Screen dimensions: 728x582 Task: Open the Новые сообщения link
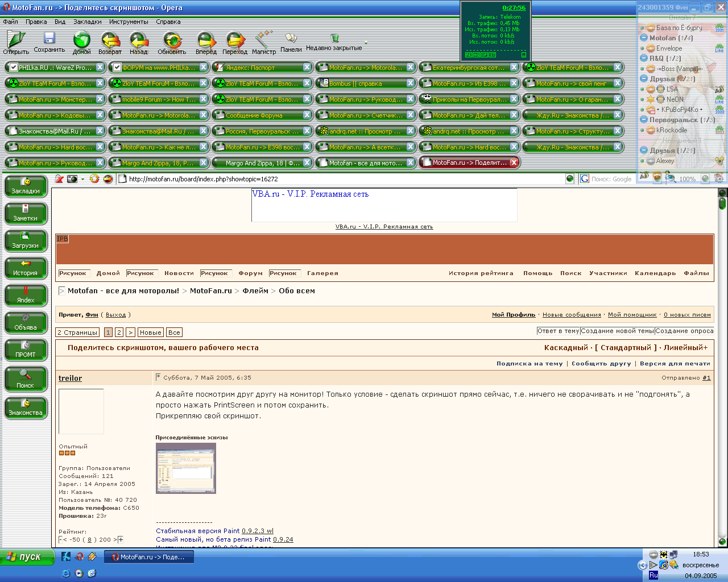coord(572,315)
